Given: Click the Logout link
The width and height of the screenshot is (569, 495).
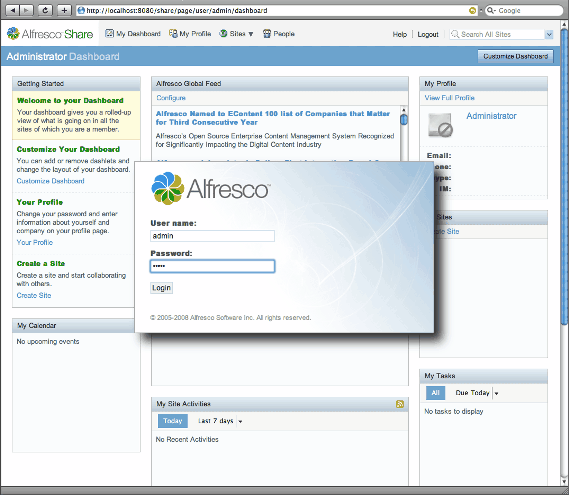Looking at the screenshot, I should point(428,34).
